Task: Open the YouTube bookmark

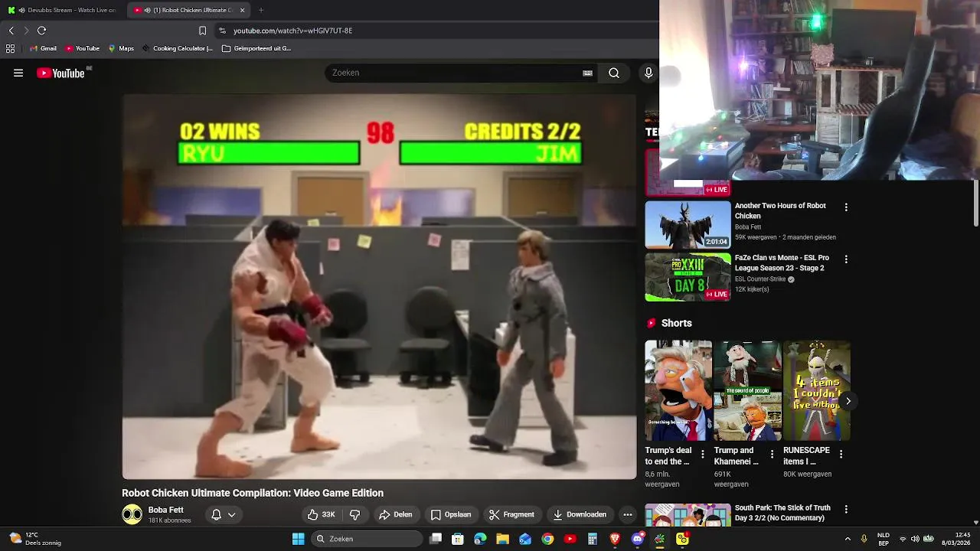Action: [82, 48]
